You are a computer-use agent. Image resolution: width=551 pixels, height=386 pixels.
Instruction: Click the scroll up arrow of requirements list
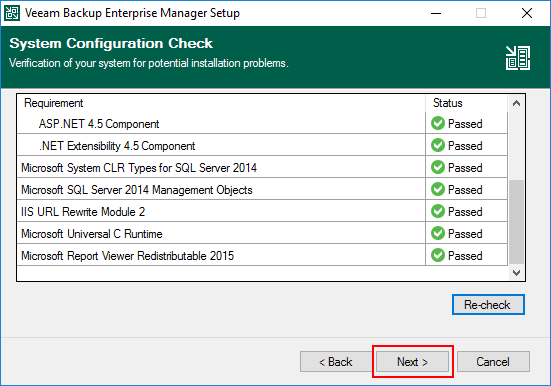pos(516,103)
